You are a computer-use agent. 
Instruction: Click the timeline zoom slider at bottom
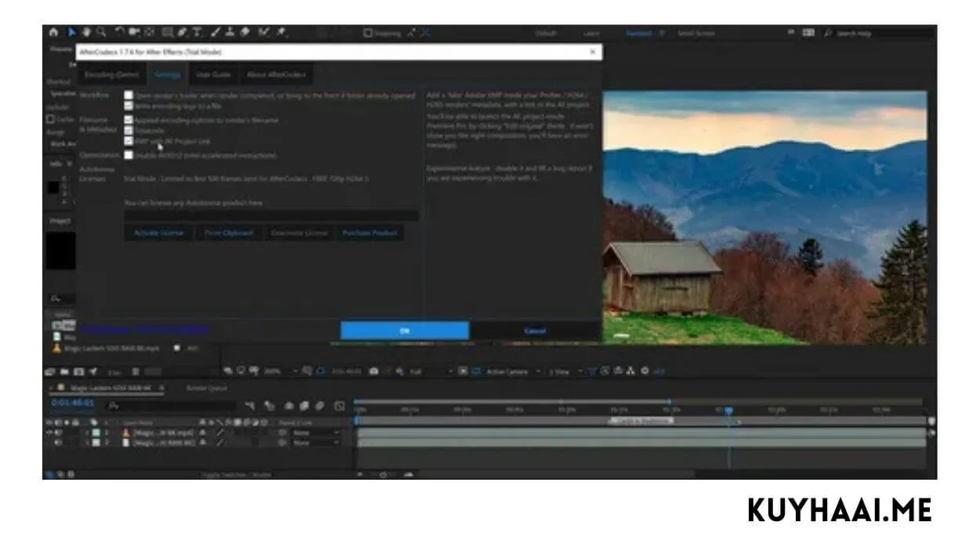(383, 474)
